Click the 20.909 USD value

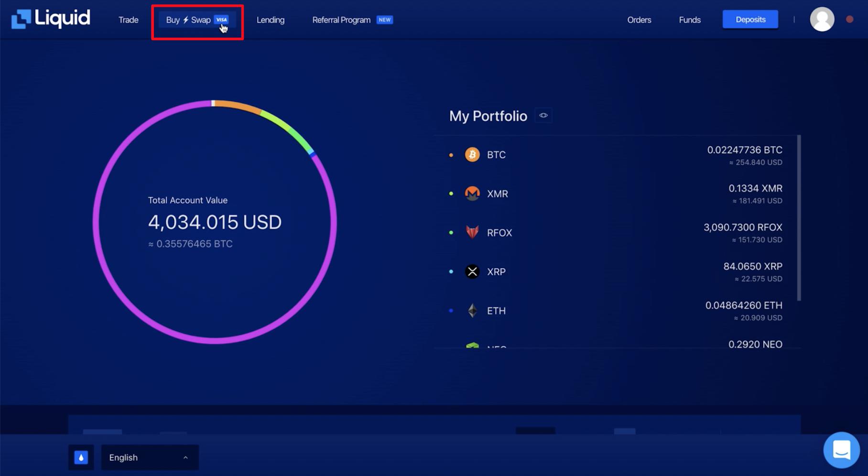758,318
